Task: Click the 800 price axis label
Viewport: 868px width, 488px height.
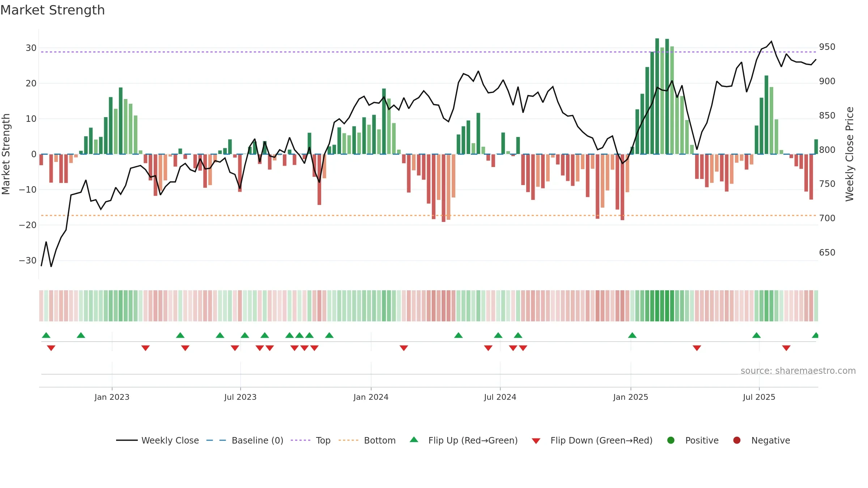Action: (x=827, y=150)
